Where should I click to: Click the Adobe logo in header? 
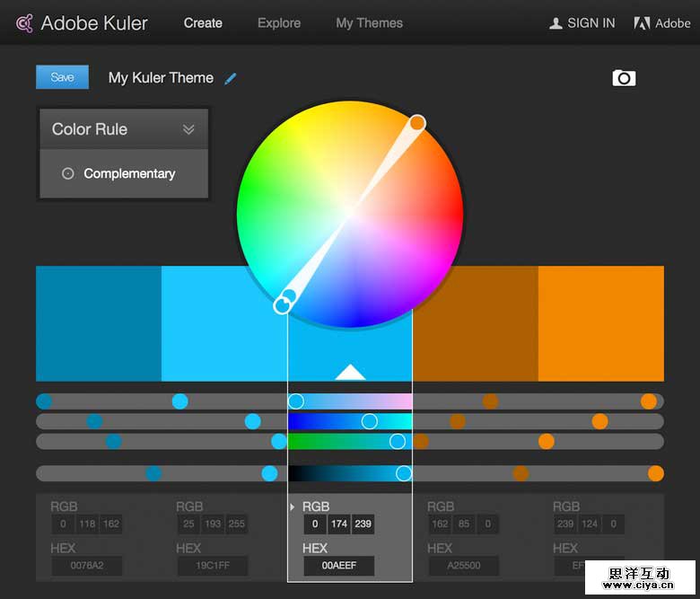642,23
